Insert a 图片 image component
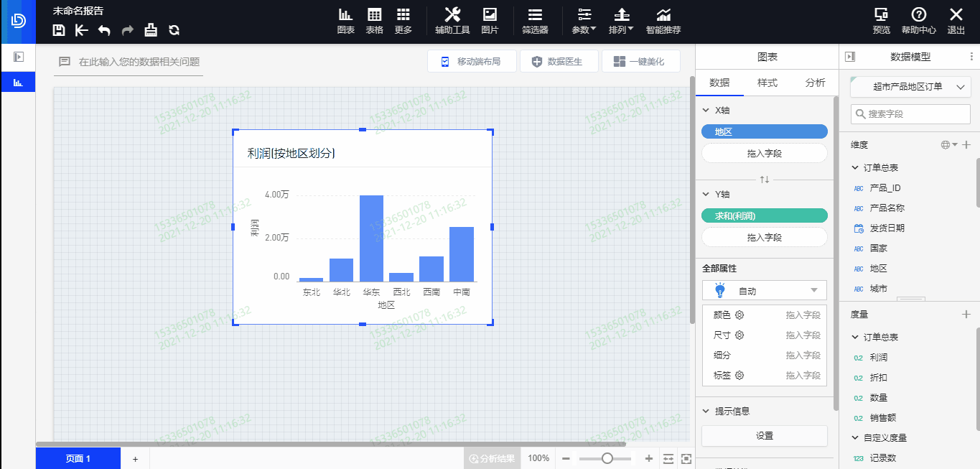Image resolution: width=980 pixels, height=469 pixels. tap(490, 20)
